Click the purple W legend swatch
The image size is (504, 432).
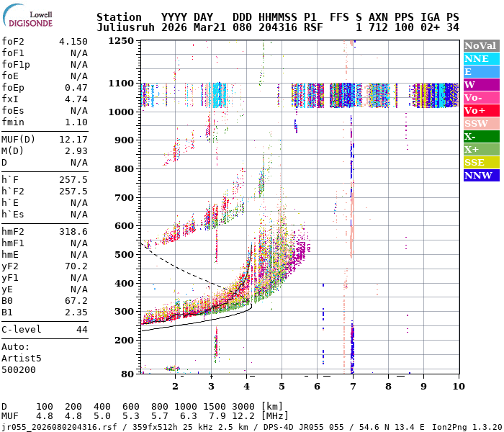click(481, 84)
